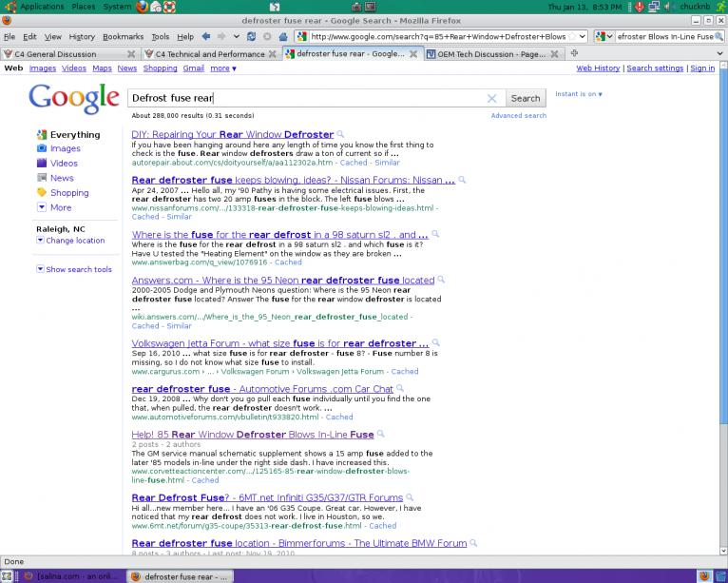The image size is (728, 583).
Task: Open the volume icon in the top panel
Action: tap(668, 7)
